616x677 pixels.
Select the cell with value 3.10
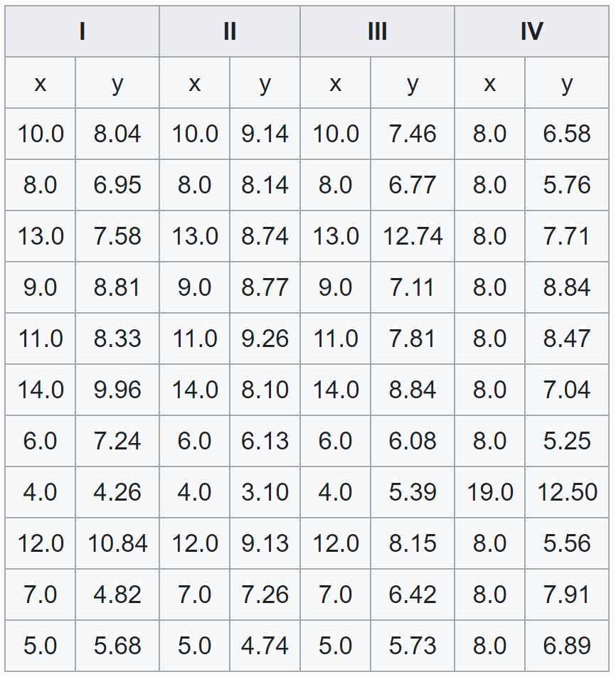coord(265,492)
